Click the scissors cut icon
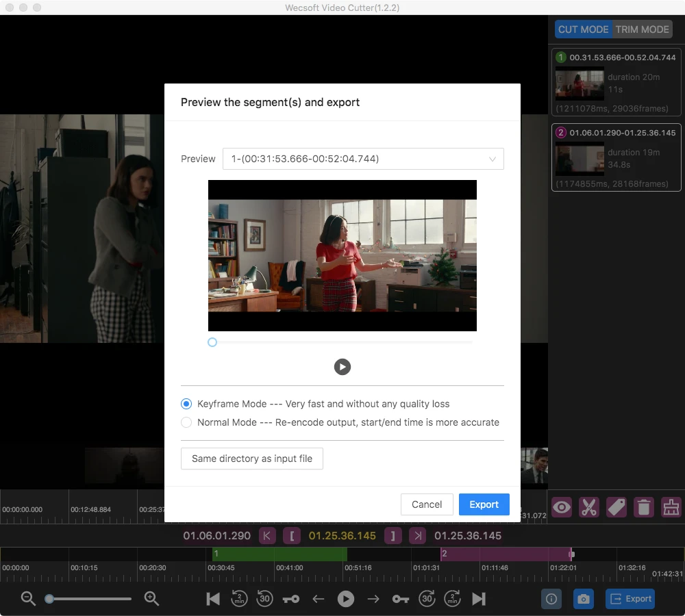685x616 pixels. [589, 507]
